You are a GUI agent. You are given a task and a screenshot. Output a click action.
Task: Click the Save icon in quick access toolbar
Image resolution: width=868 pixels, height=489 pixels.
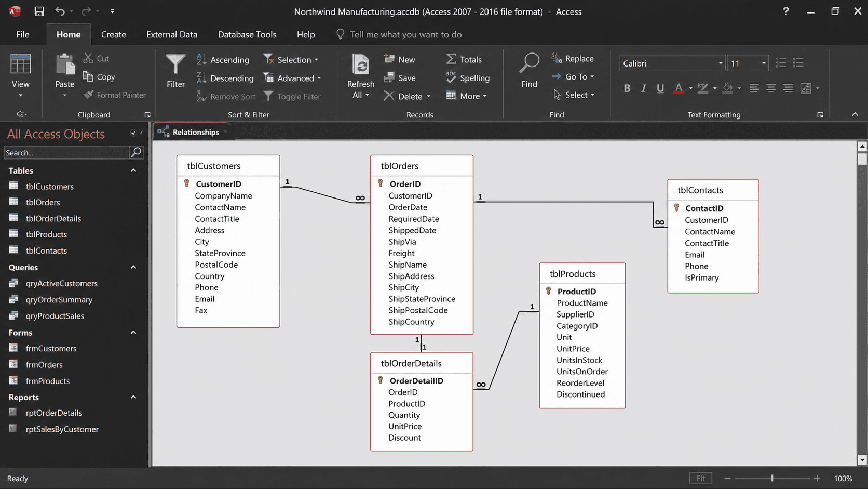coord(39,11)
